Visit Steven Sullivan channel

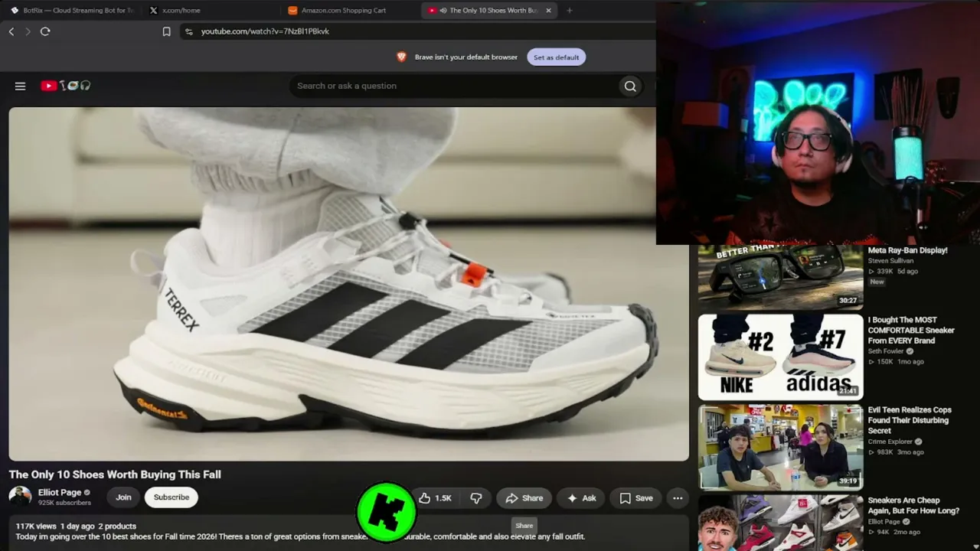coord(890,261)
